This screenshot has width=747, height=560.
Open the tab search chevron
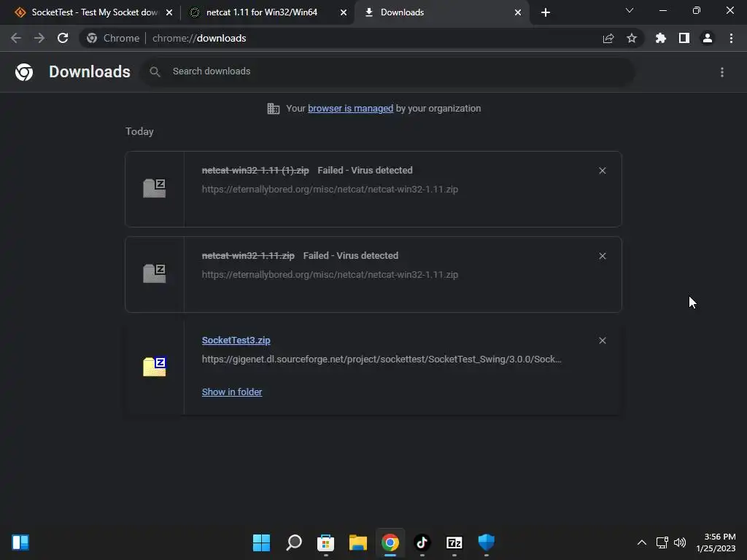[x=630, y=10]
